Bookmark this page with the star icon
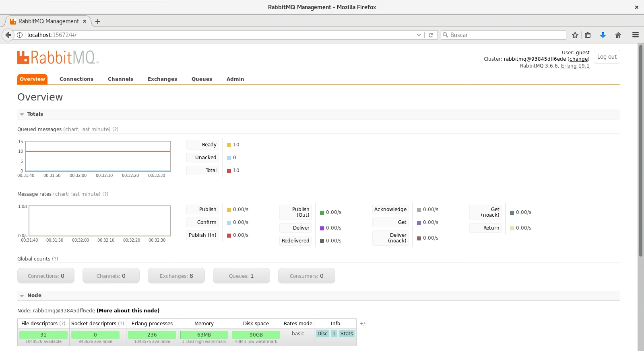Viewport: 644px width, 351px height. coord(575,35)
